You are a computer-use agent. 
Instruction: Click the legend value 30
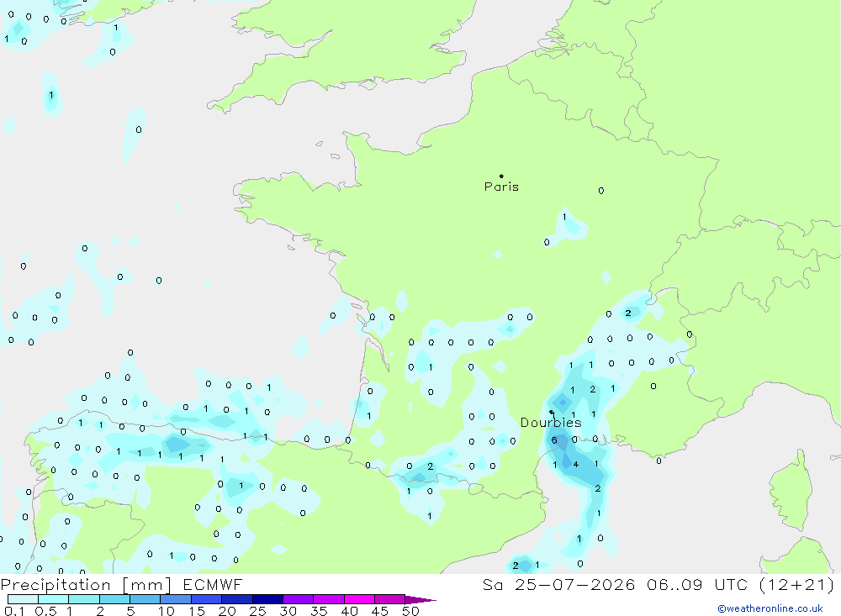(x=288, y=611)
